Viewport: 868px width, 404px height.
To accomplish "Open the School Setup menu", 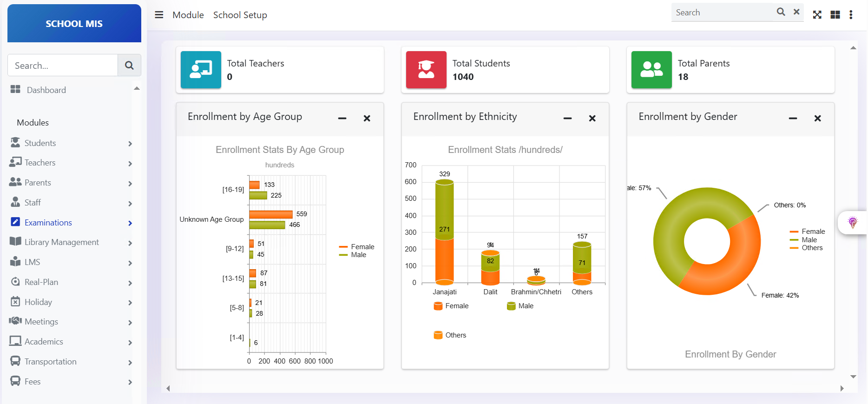I will (x=240, y=15).
